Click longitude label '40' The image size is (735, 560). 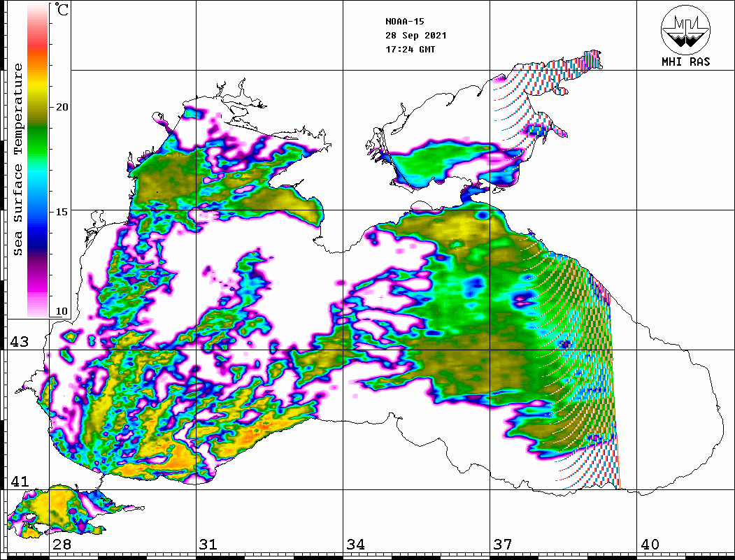point(650,544)
